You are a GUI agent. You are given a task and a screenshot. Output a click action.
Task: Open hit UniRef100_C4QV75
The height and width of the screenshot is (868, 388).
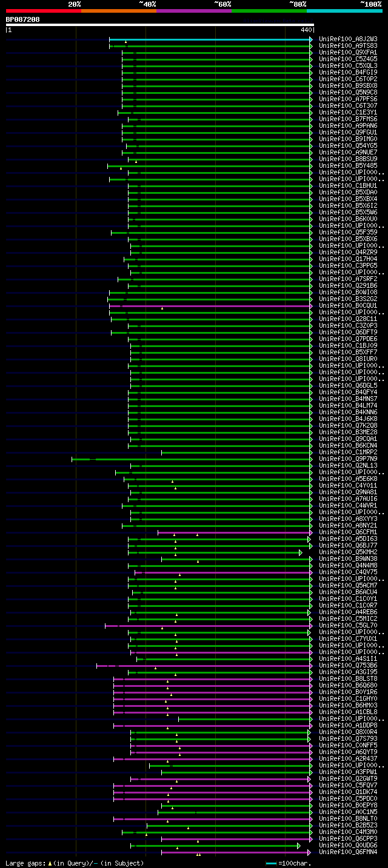348,572
